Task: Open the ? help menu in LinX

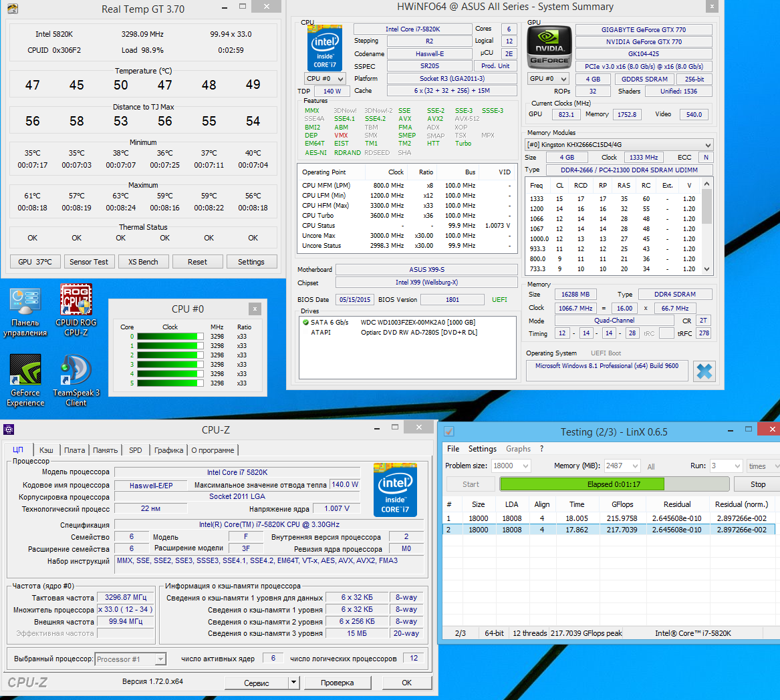Action: pos(541,448)
